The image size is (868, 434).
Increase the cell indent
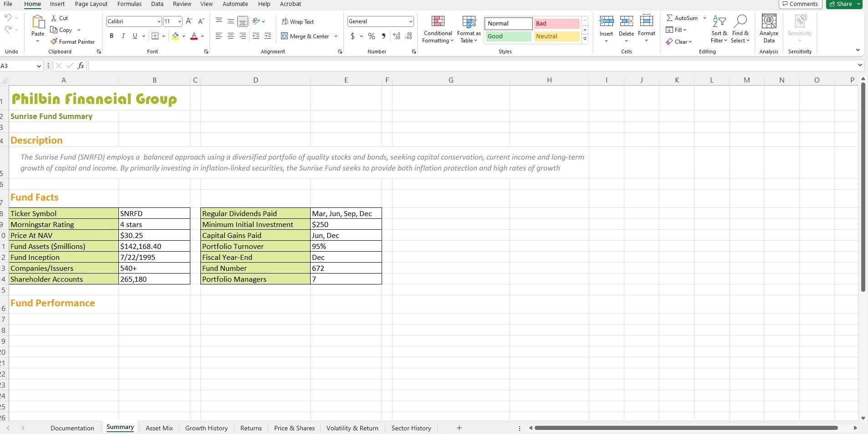(268, 36)
